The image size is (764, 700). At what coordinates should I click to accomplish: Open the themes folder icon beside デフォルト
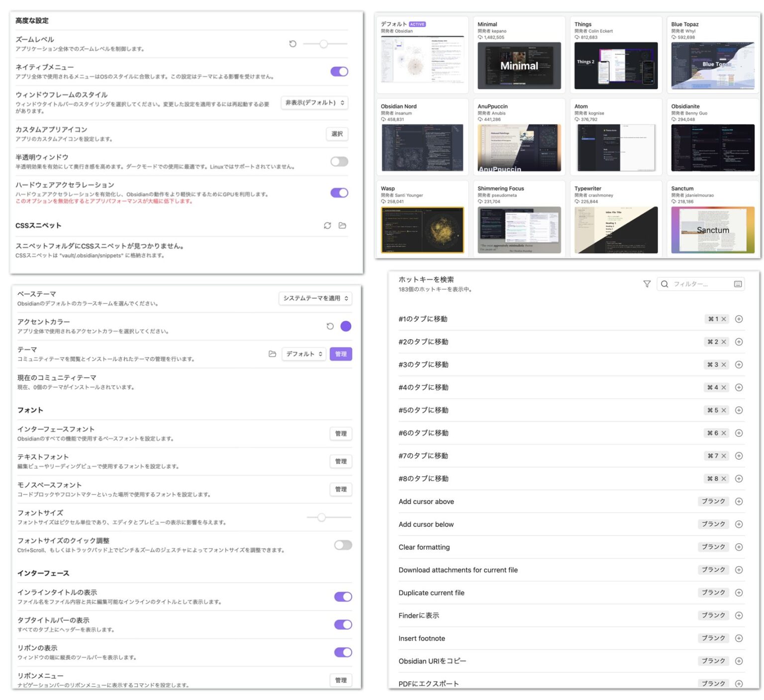click(272, 354)
